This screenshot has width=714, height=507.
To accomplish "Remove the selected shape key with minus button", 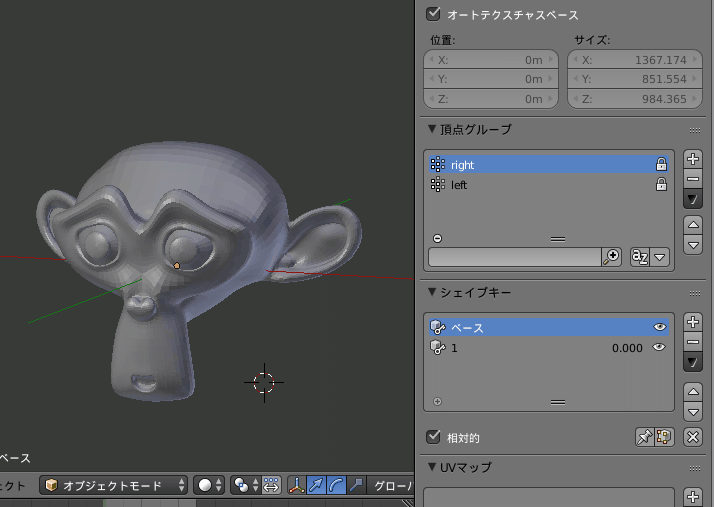I will click(693, 342).
